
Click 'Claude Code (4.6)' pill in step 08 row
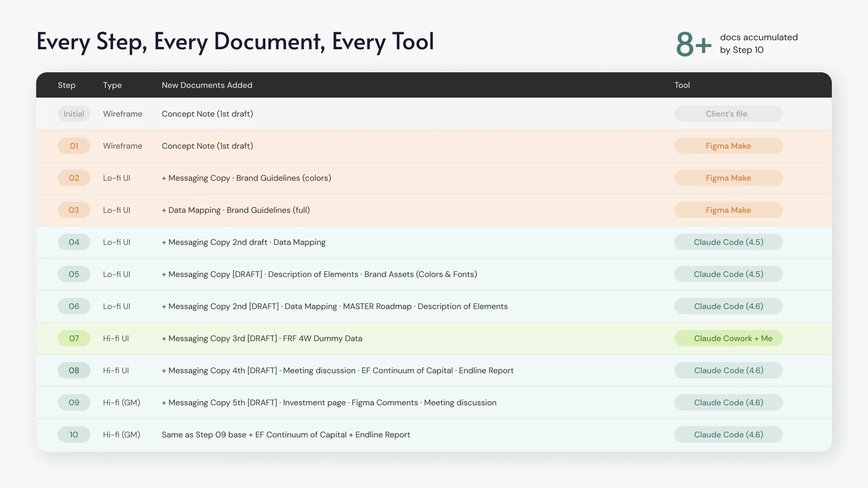click(x=729, y=371)
